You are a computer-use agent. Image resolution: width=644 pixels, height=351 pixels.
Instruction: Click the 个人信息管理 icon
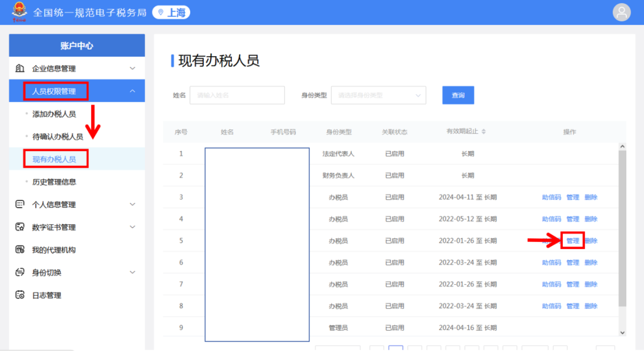(20, 204)
